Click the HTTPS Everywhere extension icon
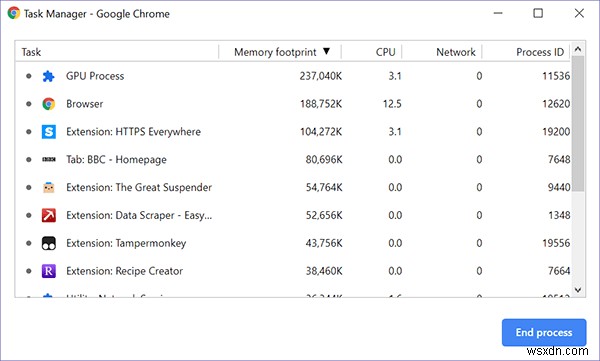This screenshot has height=361, width=600. (49, 132)
